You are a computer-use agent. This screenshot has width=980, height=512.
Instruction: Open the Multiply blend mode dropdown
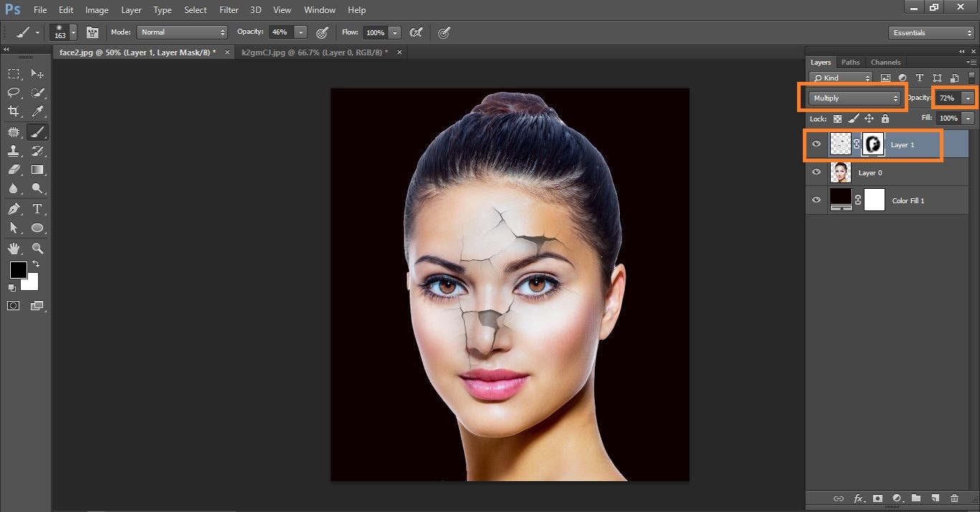(x=855, y=98)
